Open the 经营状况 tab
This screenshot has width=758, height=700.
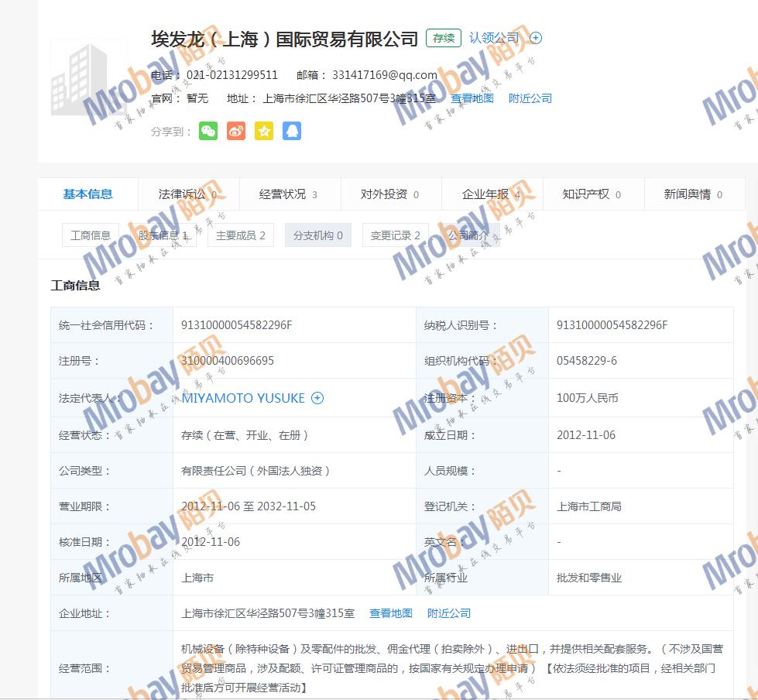[288, 194]
